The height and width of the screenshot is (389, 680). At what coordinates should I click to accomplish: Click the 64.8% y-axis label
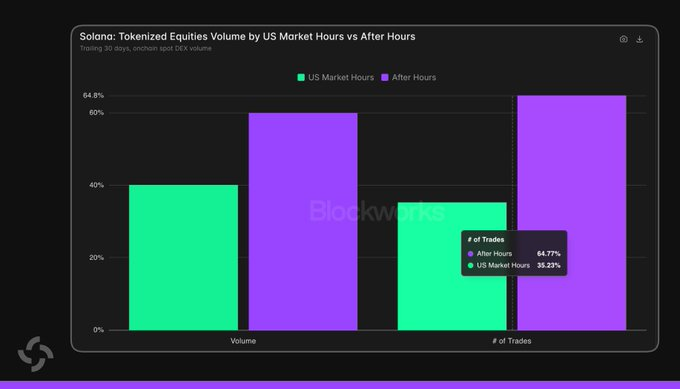pos(93,95)
